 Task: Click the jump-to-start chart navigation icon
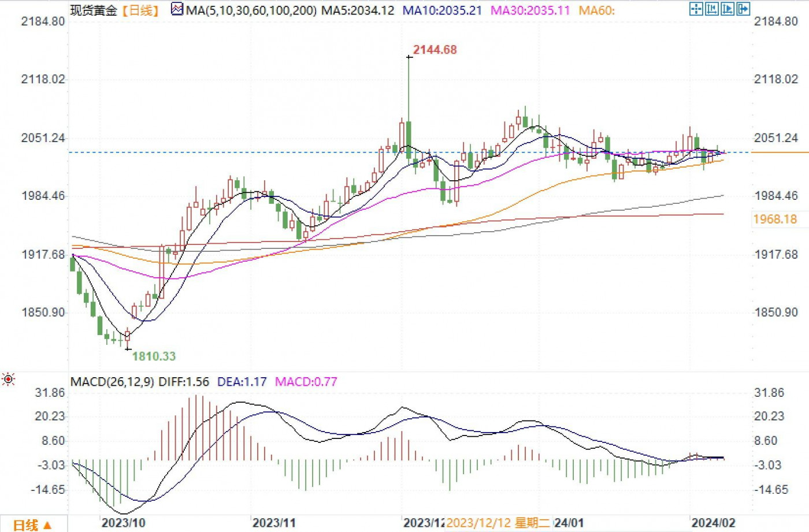click(x=712, y=9)
